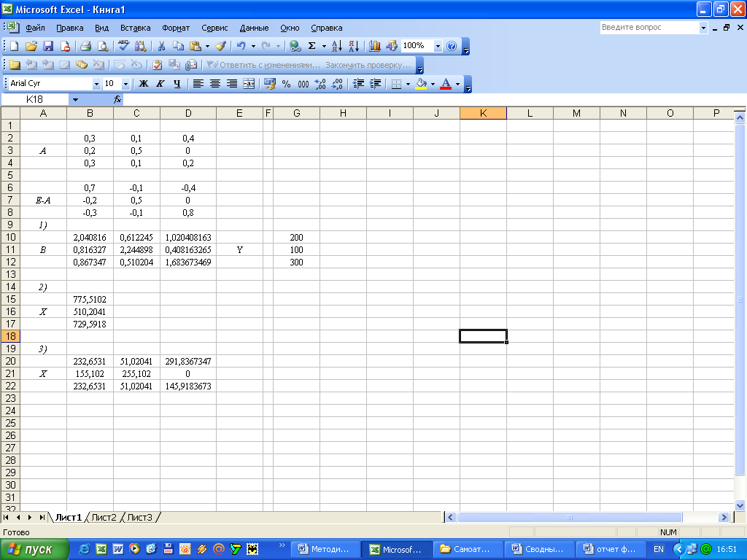Open print preview icon

coord(102,46)
